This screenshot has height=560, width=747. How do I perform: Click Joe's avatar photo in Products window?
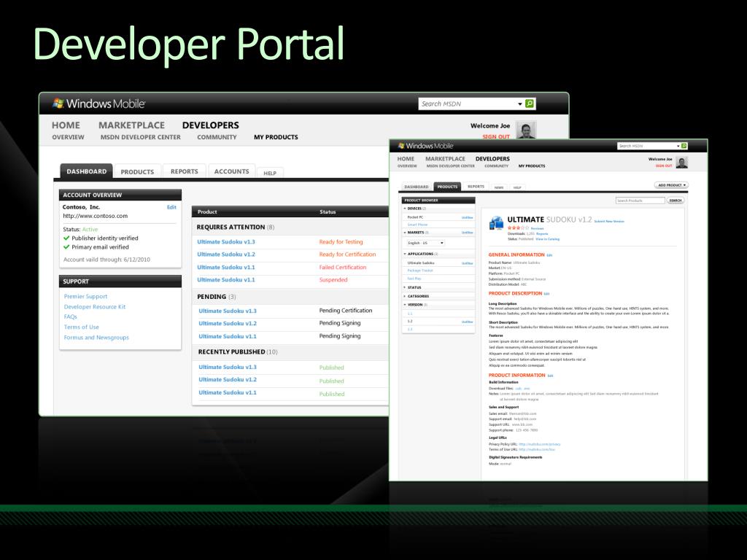pyautogui.click(x=682, y=163)
